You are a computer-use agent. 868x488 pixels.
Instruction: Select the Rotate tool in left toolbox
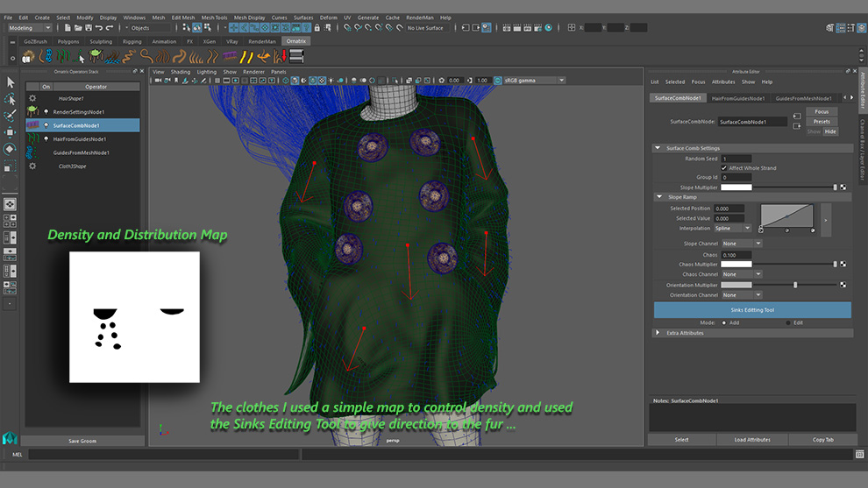click(11, 149)
